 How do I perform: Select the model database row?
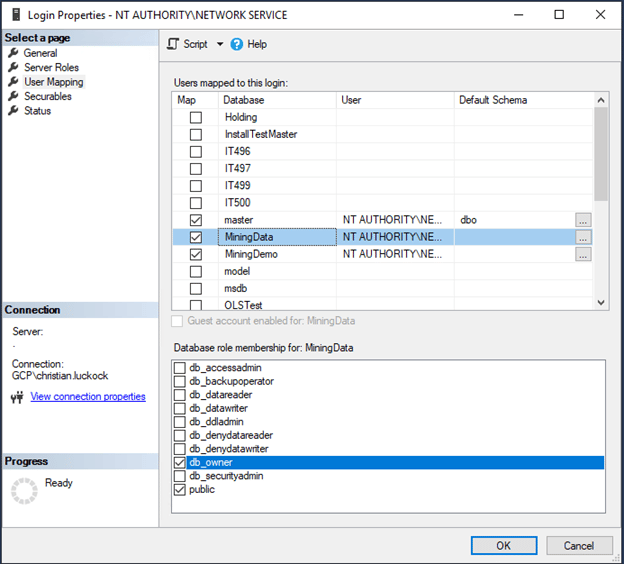pyautogui.click(x=237, y=271)
